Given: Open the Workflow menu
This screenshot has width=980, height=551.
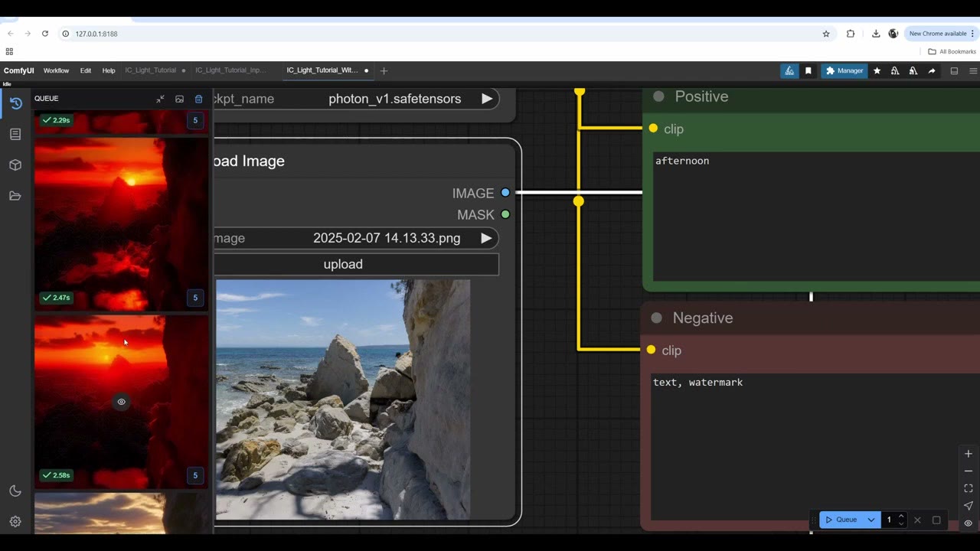Looking at the screenshot, I should point(56,70).
